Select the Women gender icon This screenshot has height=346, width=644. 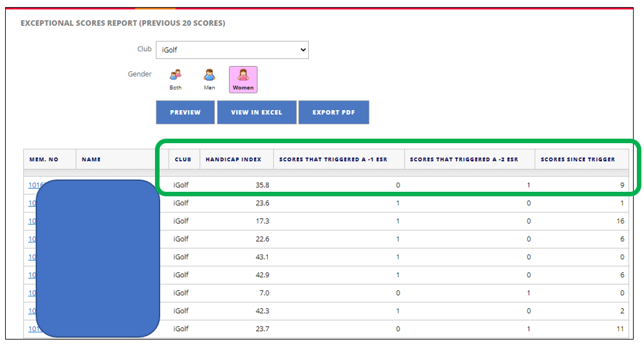243,80
